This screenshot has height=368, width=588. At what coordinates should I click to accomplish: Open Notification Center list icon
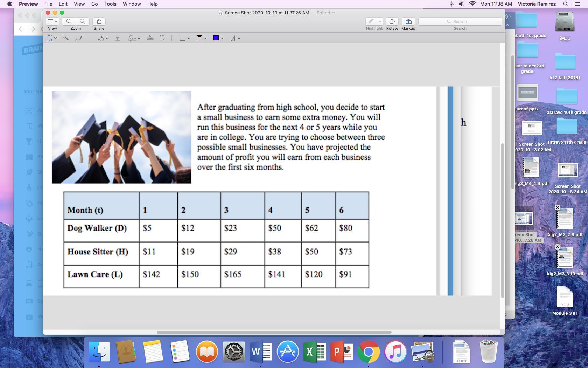pyautogui.click(x=577, y=4)
